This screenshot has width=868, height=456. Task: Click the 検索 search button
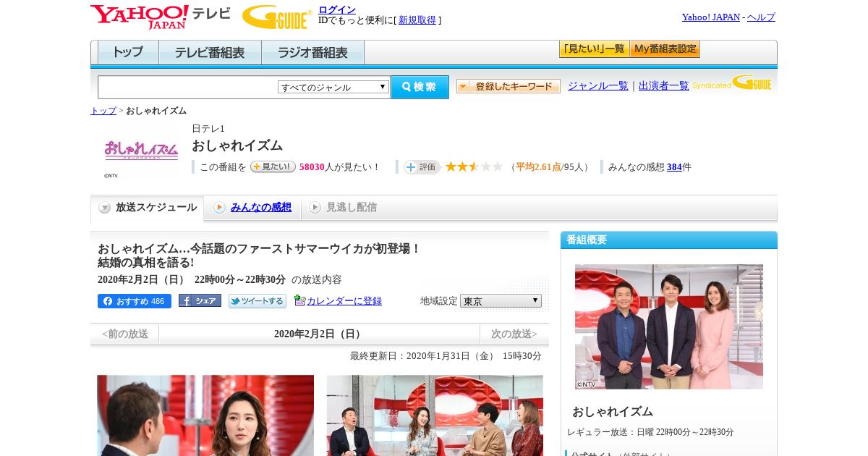(420, 87)
